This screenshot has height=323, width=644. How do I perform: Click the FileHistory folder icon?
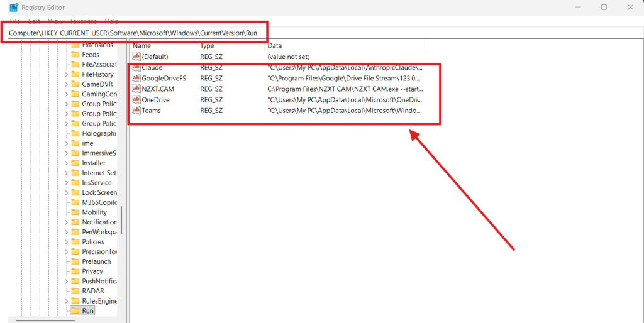point(75,74)
